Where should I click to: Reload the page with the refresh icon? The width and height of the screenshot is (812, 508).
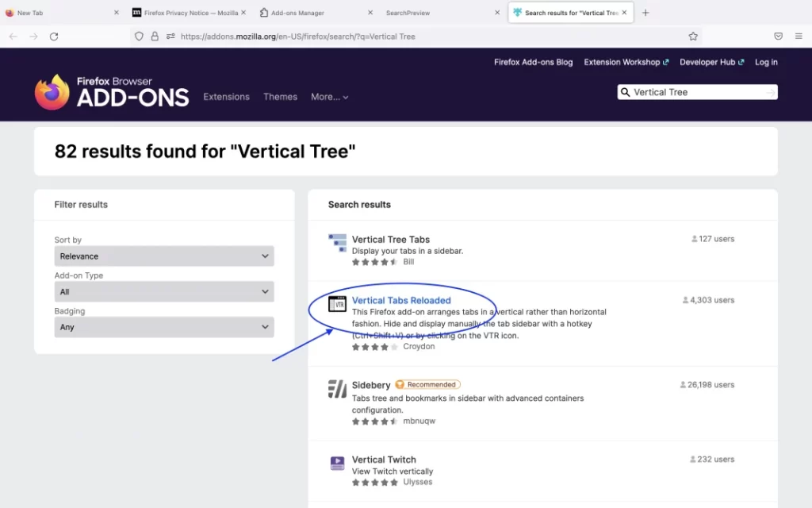point(54,37)
